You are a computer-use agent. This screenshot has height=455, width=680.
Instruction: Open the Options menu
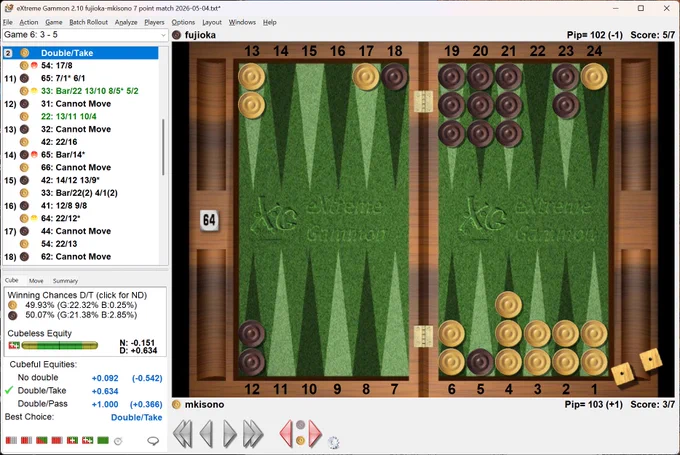(183, 22)
